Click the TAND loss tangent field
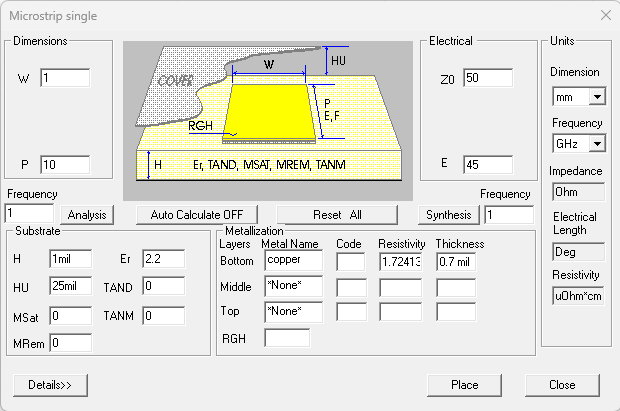The image size is (620, 411). pyautogui.click(x=163, y=287)
